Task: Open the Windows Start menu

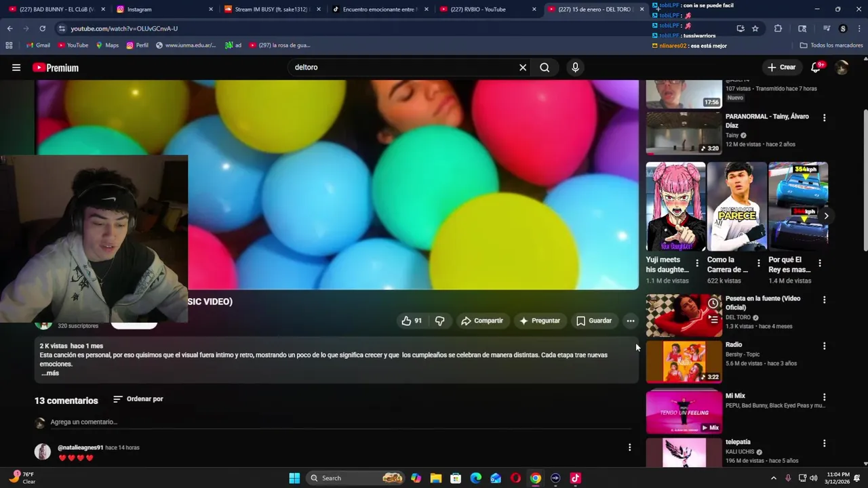Action: click(294, 479)
